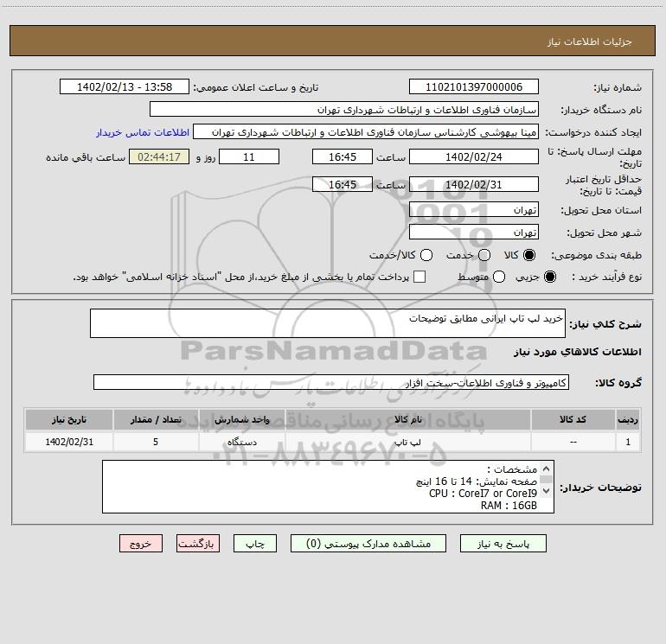666x644 pixels.
Task: Select the خدمت radio button
Action: coord(484,255)
